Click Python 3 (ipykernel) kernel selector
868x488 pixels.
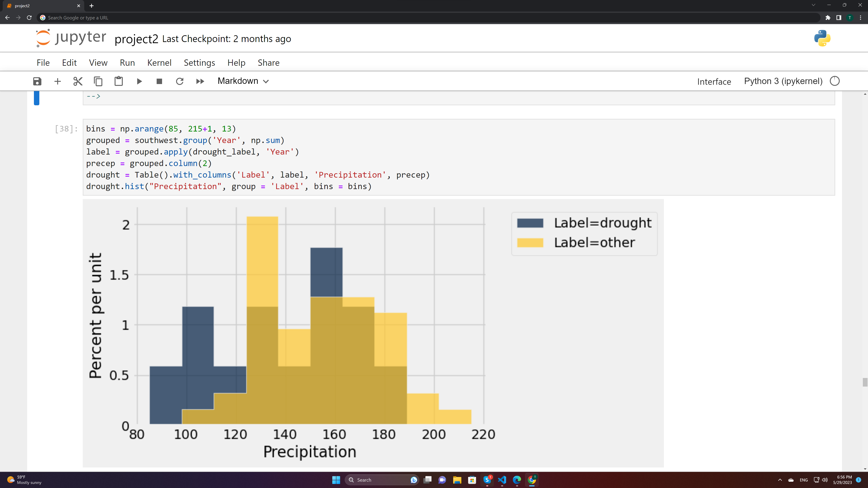click(783, 81)
